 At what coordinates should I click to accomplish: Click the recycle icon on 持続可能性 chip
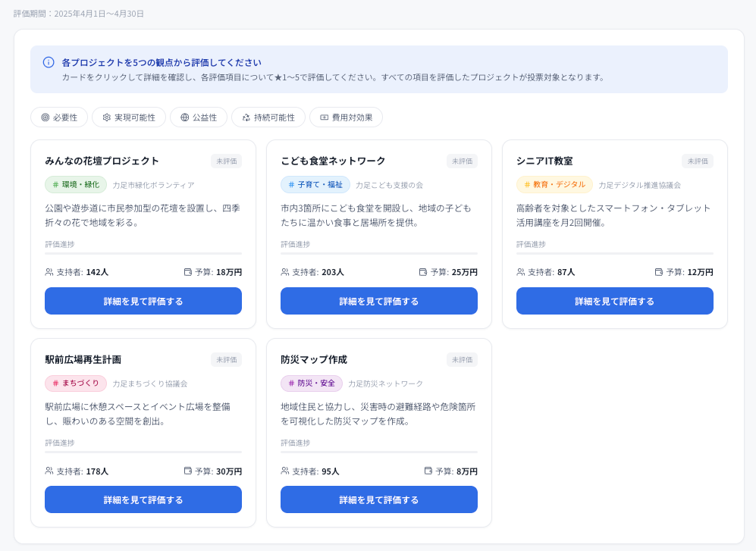tap(246, 117)
